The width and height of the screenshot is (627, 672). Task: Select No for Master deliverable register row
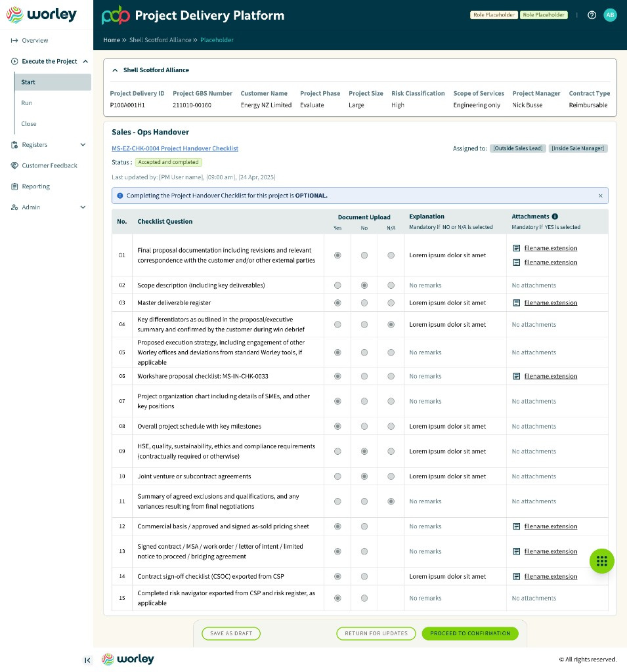(x=364, y=303)
